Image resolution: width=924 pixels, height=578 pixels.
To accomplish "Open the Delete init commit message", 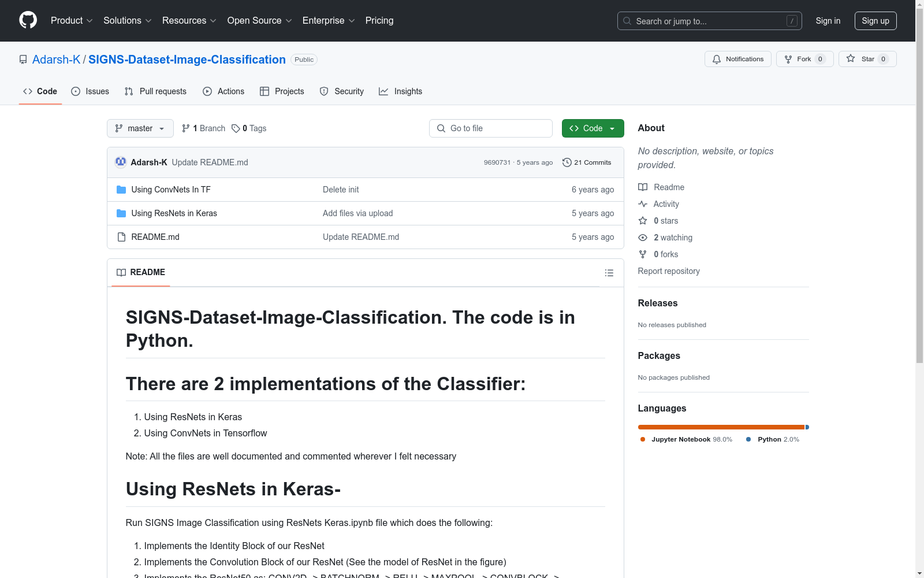I will coord(341,190).
